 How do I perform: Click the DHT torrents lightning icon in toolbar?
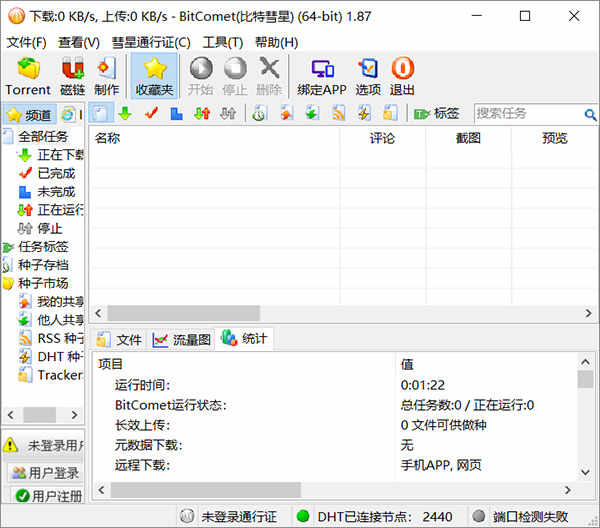click(364, 114)
